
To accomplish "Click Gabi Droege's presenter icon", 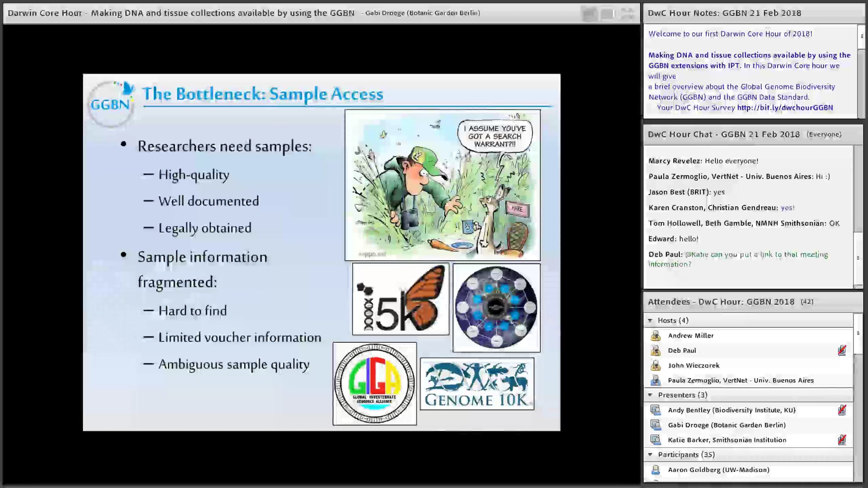I will tap(655, 425).
